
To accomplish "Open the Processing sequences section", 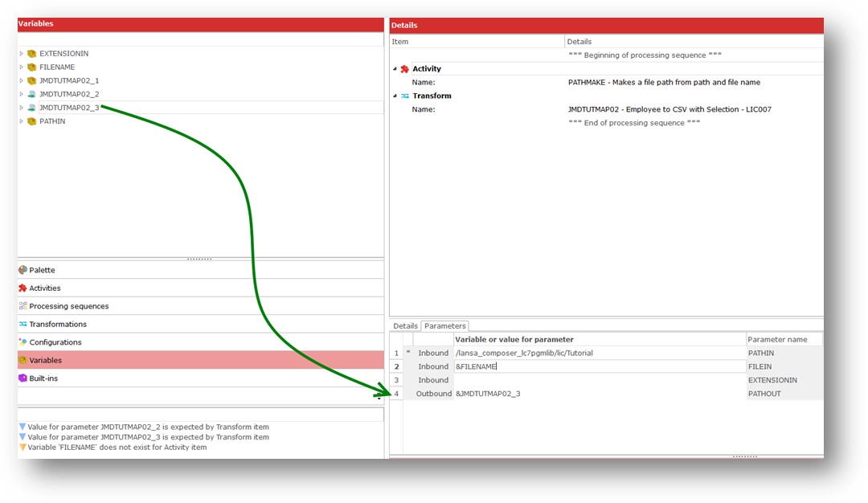I will (x=200, y=306).
